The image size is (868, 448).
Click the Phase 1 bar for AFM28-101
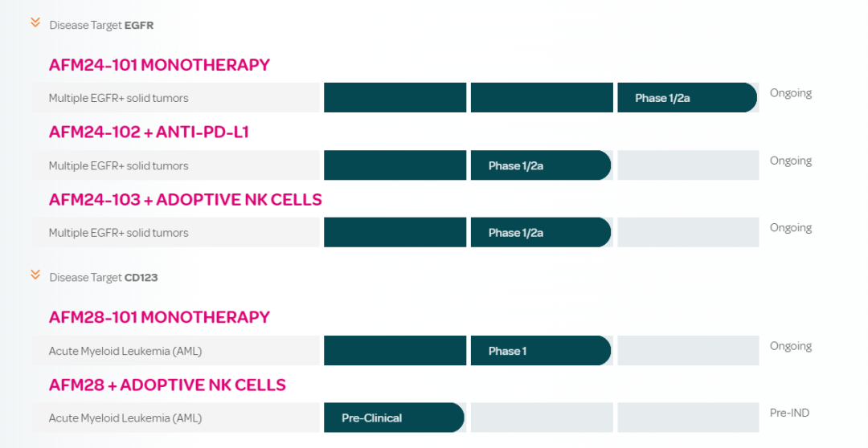(x=540, y=351)
